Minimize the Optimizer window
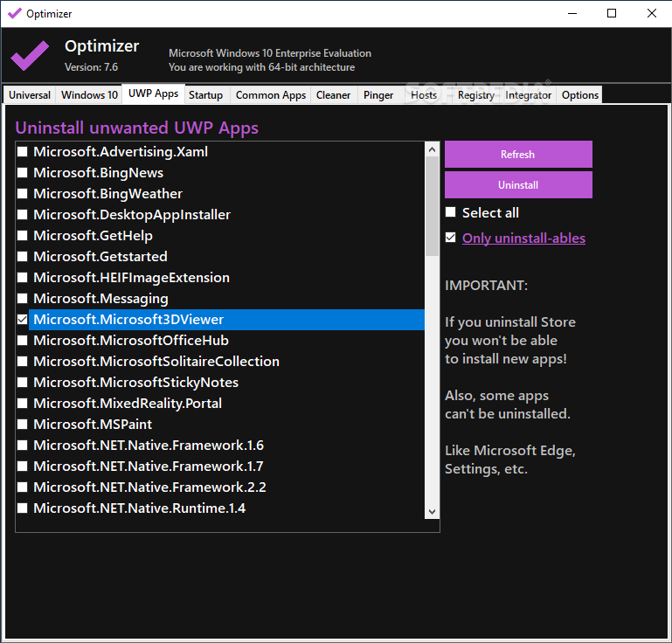Screen dimensions: 672x643 pos(572,13)
